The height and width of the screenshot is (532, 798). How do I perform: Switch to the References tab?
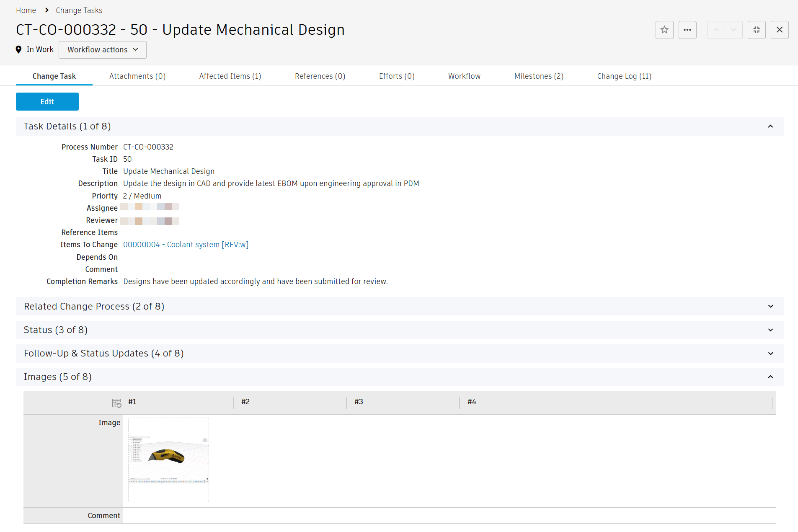(320, 76)
